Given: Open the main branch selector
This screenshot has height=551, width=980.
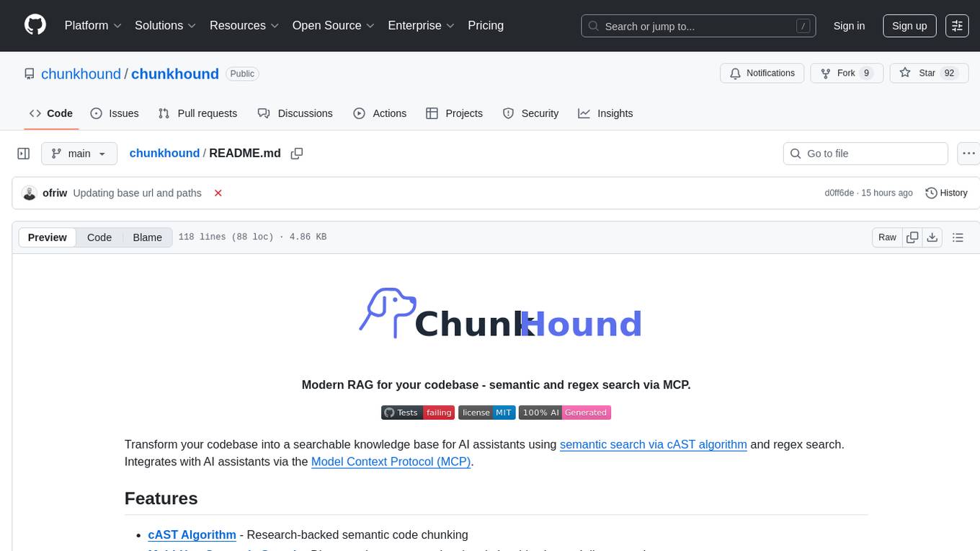Looking at the screenshot, I should click(79, 154).
